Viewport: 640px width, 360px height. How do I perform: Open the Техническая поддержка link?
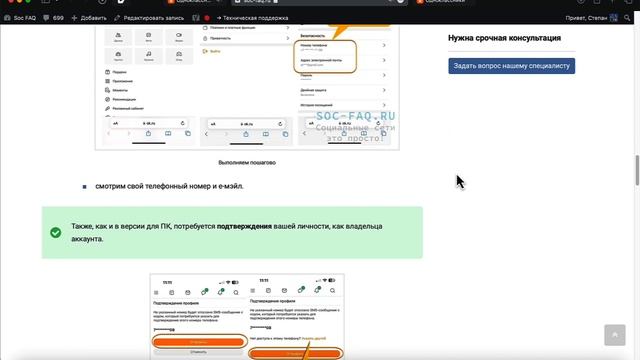[252, 18]
